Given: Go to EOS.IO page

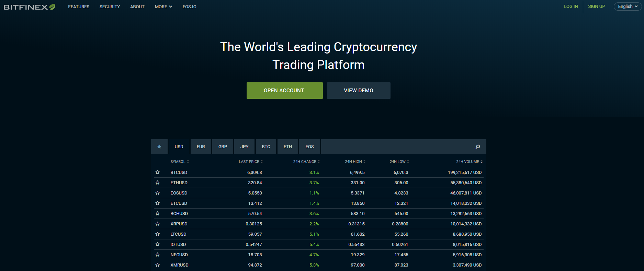Looking at the screenshot, I should pyautogui.click(x=189, y=7).
